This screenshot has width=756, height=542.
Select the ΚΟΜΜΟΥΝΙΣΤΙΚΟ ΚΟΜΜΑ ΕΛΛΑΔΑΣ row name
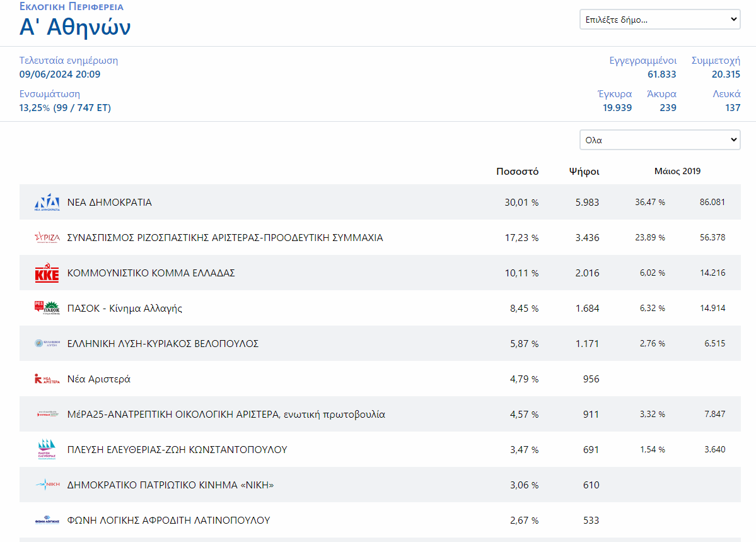[151, 273]
